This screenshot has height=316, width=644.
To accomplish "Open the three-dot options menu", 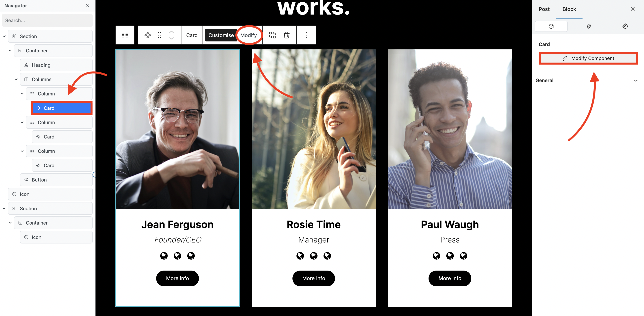I will point(306,35).
